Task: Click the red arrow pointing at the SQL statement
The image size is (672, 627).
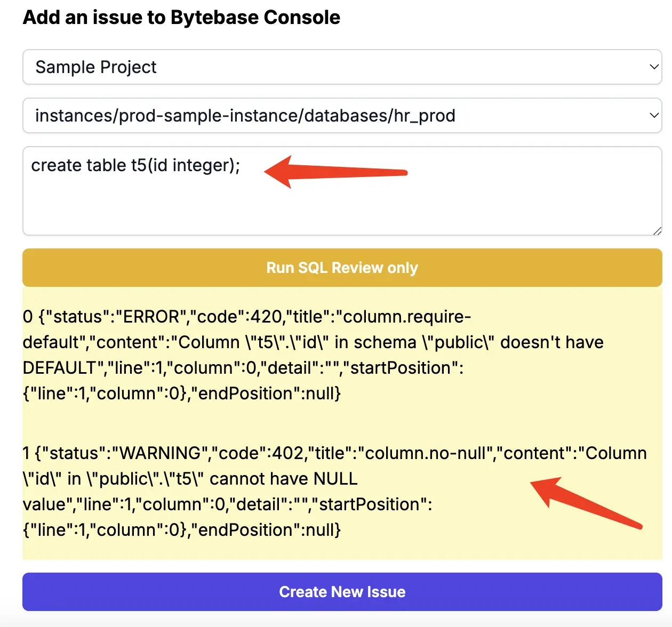Action: pyautogui.click(x=335, y=172)
